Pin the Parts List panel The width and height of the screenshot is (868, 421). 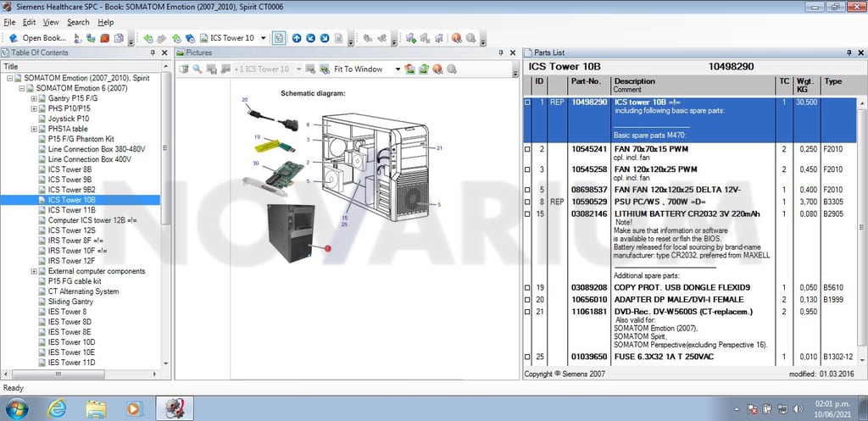pyautogui.click(x=849, y=53)
